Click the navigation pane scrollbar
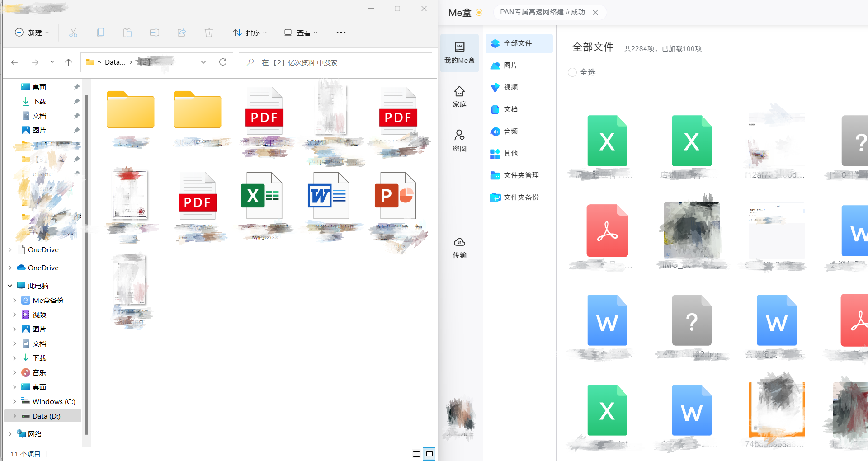This screenshot has width=868, height=461. 86,264
